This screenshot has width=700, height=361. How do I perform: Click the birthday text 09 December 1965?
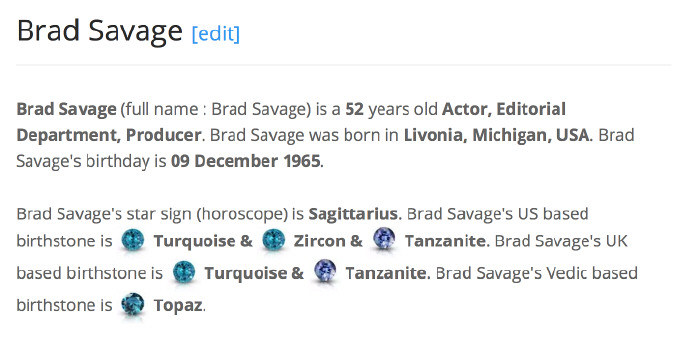tap(246, 161)
